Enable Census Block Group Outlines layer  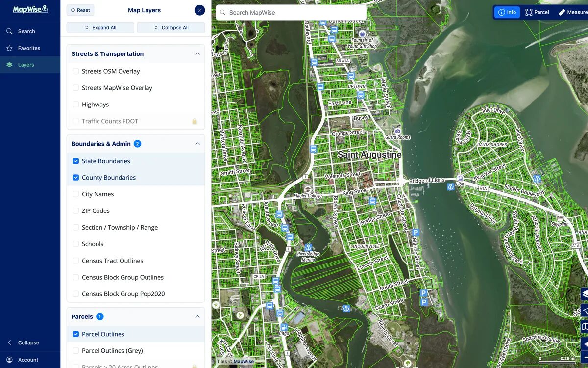[76, 277]
